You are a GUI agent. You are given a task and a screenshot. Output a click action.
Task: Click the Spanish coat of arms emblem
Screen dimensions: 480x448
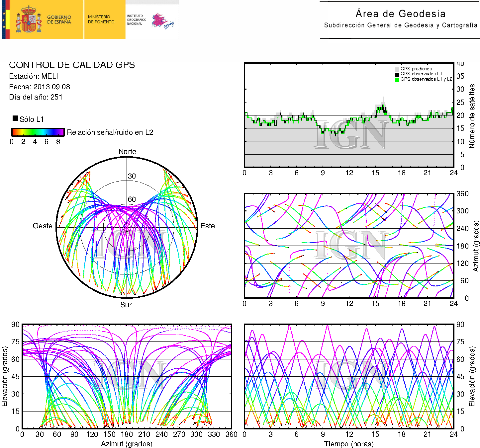[x=29, y=20]
